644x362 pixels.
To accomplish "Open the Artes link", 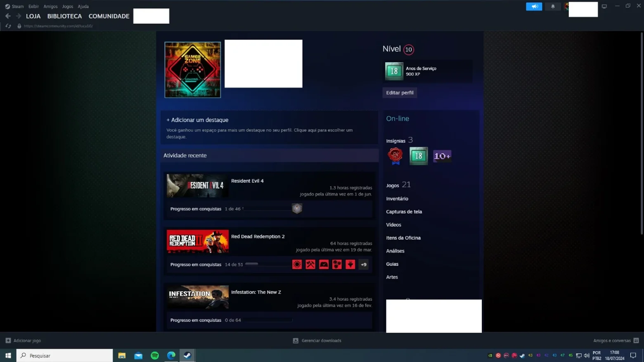I will click(x=392, y=277).
